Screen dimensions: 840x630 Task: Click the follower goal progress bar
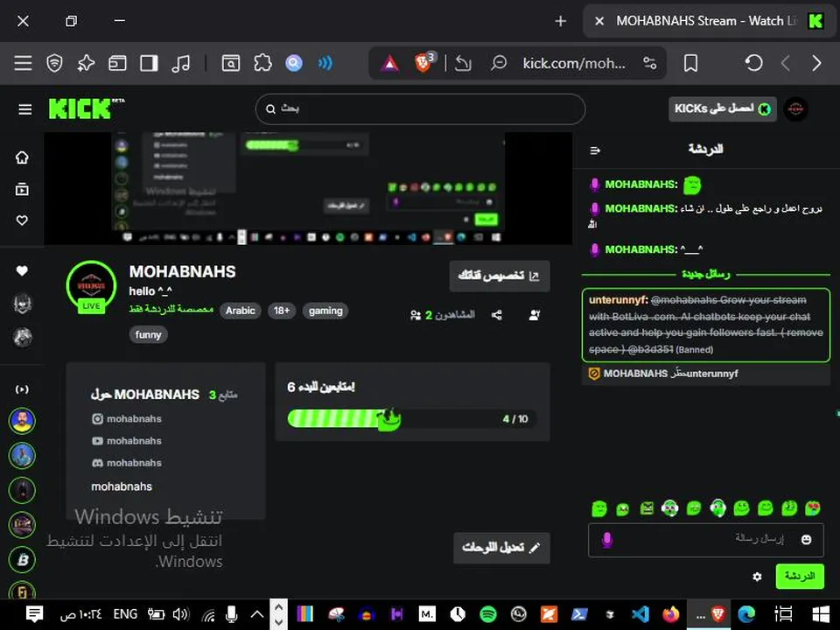pos(411,419)
